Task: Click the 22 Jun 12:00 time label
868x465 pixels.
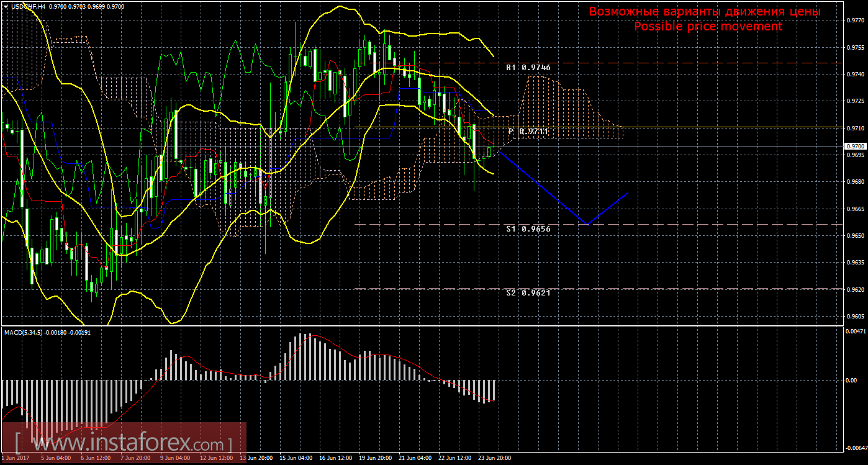Action: point(454,458)
